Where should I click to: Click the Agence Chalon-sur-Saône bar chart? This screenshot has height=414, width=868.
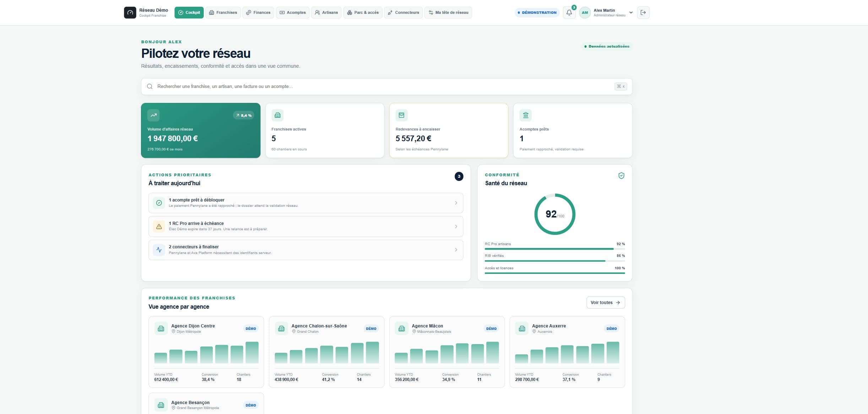[327, 352]
